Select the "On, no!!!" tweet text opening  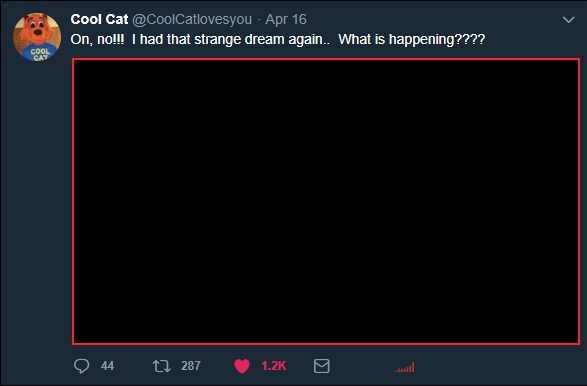tap(97, 39)
